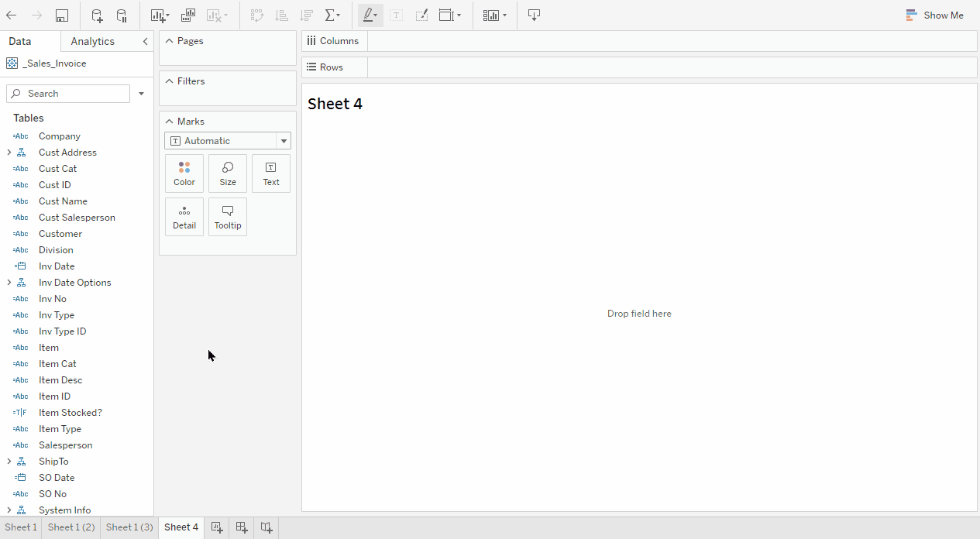This screenshot has width=980, height=539.
Task: Add a new worksheet from bottom bar
Action: pos(217,527)
